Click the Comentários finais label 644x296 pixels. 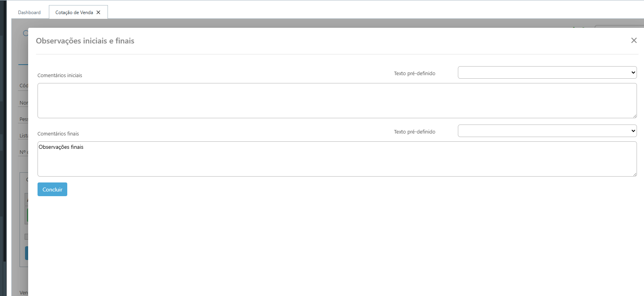coord(58,134)
